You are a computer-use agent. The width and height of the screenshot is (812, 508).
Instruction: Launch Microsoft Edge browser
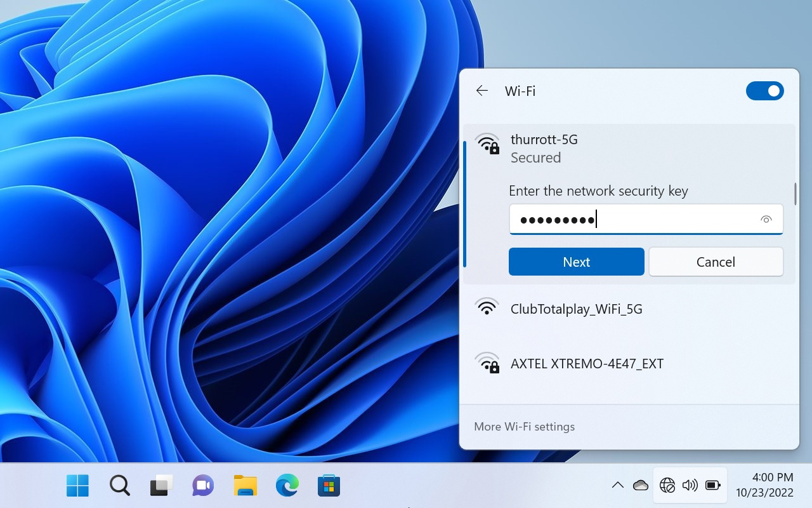pos(287,486)
